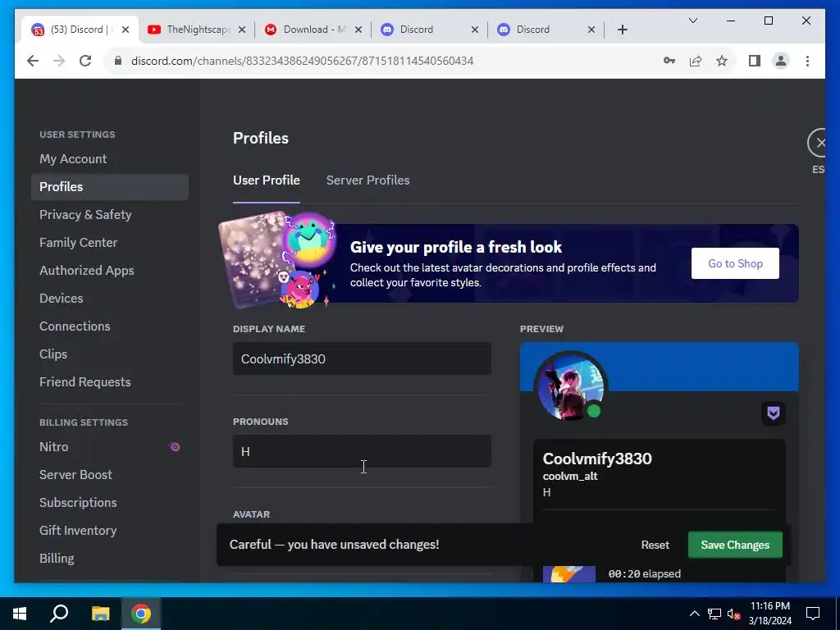Select Profiles in the settings sidebar

click(x=110, y=187)
